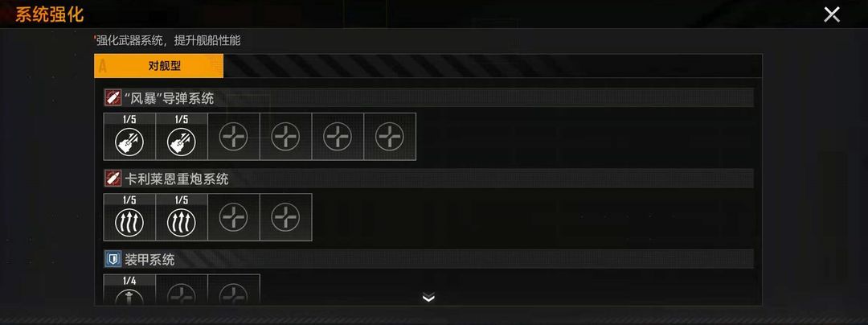Viewport: 868px width, 325px height.
Task: Open third empty slot in 风暴导弹系统
Action: (x=234, y=137)
